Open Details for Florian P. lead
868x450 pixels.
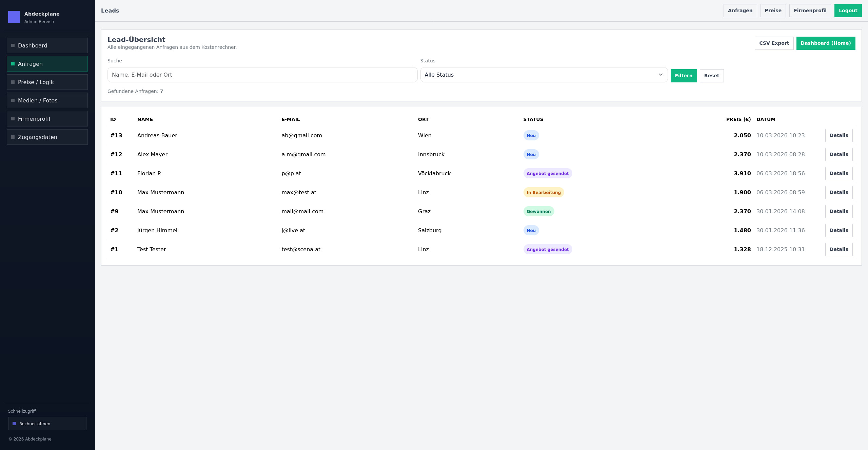point(839,173)
